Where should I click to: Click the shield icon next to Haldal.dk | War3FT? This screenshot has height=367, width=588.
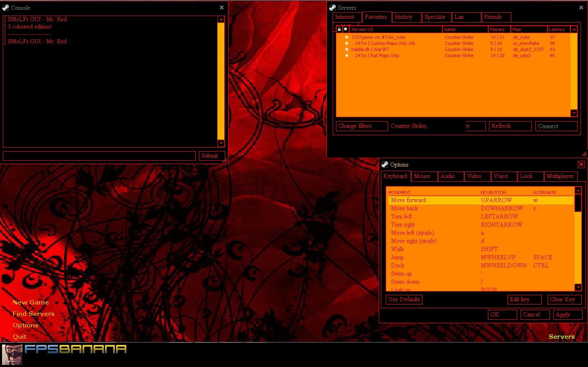coord(346,49)
